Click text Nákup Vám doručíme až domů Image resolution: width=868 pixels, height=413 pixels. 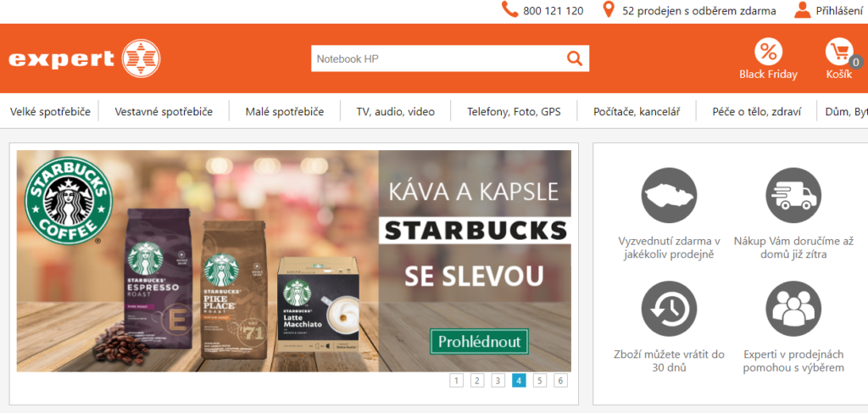(x=793, y=248)
